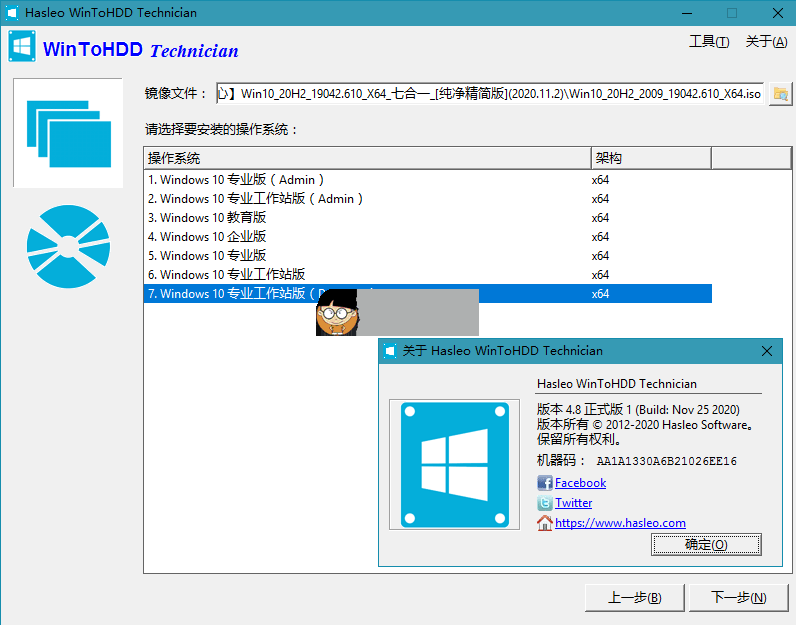Screen dimensions: 796x625
Task: Click the Twitter bird icon in About dialog
Action: 545,503
